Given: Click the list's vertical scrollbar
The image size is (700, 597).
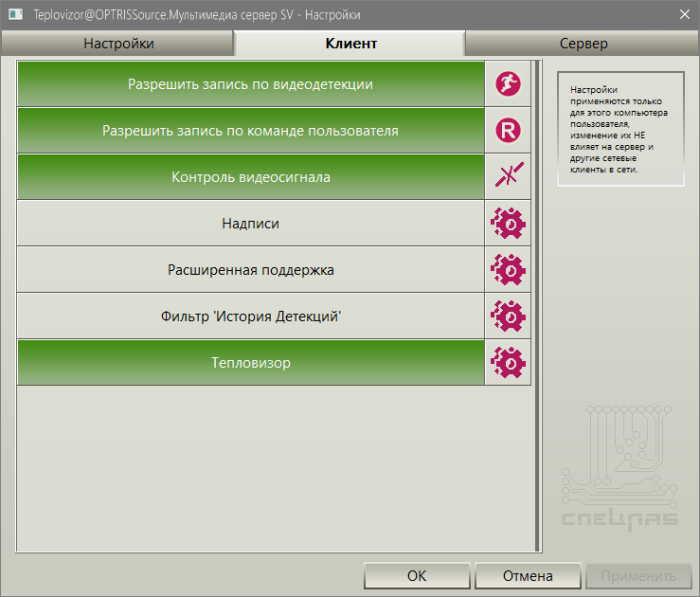Looking at the screenshot, I should (537, 306).
